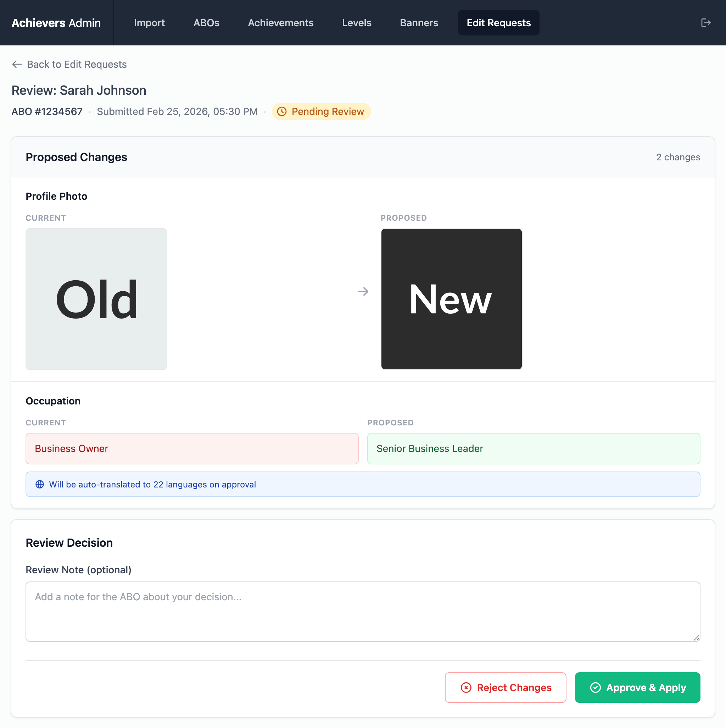Switch to the ABOs tab
This screenshot has width=726, height=728.
click(x=206, y=23)
